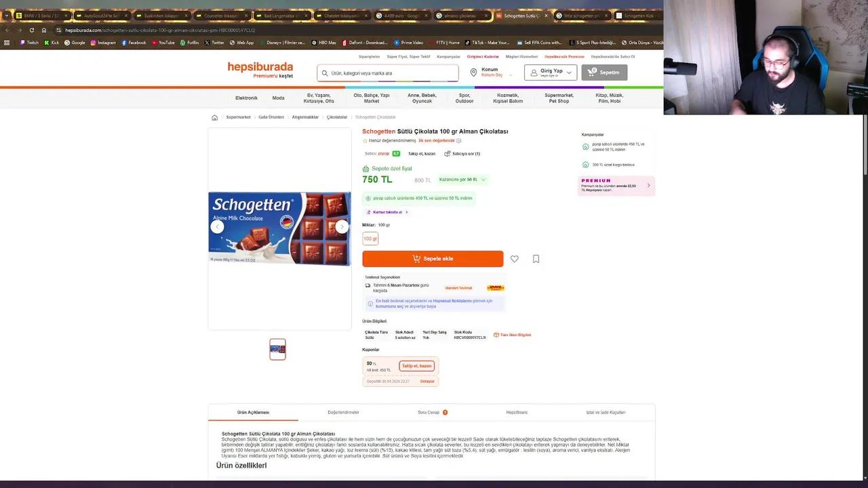The height and width of the screenshot is (488, 868).
Task: Click the browser home icon
Action: point(44,30)
